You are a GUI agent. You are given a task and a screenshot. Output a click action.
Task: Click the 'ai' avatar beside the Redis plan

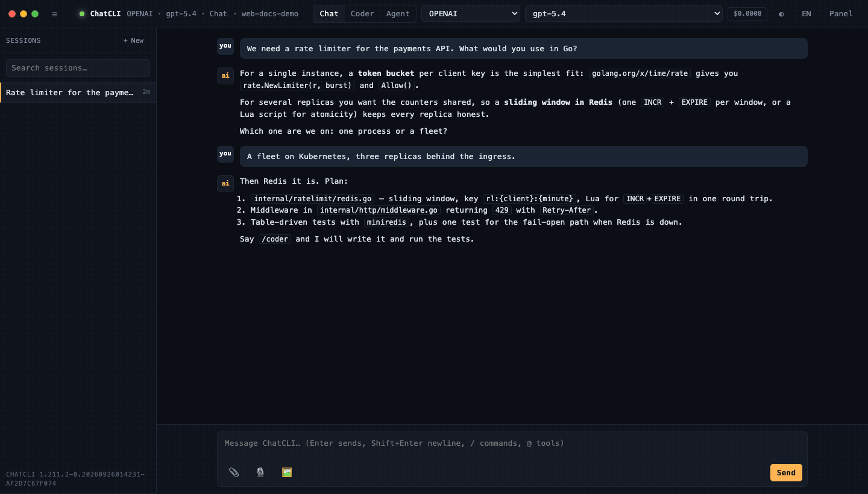click(x=225, y=184)
